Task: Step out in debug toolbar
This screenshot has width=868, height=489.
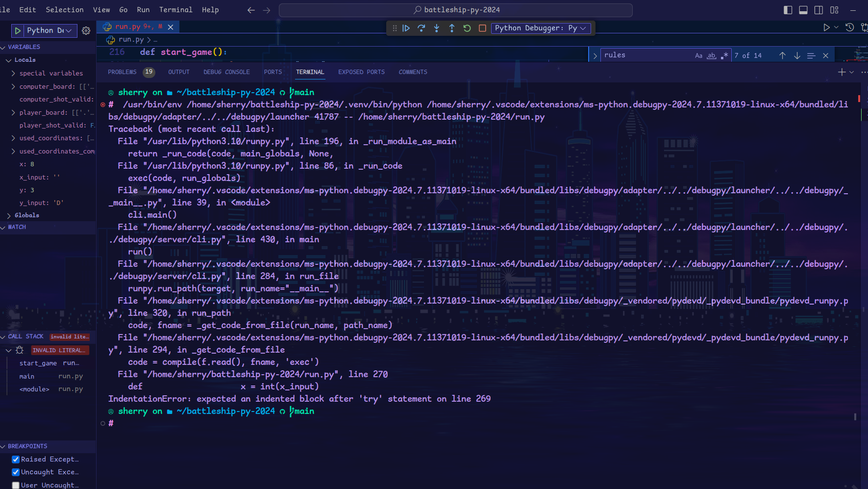Action: coord(451,28)
